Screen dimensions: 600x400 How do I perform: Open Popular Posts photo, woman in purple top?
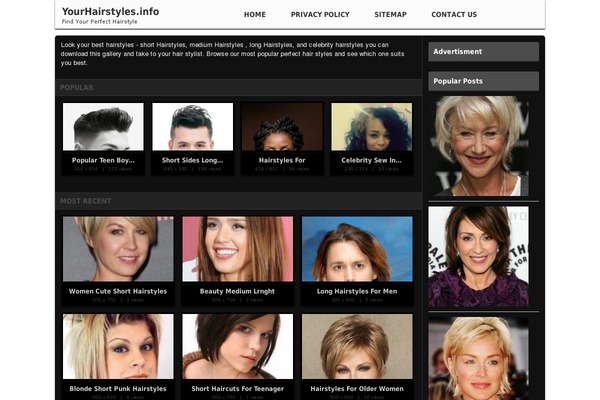click(479, 256)
